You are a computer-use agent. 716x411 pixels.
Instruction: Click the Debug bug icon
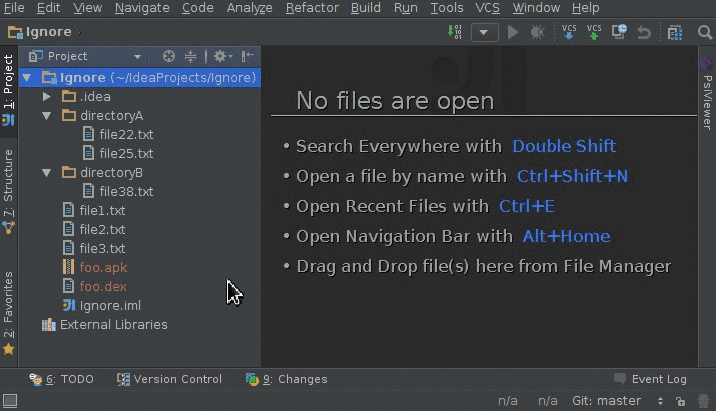pos(537,32)
